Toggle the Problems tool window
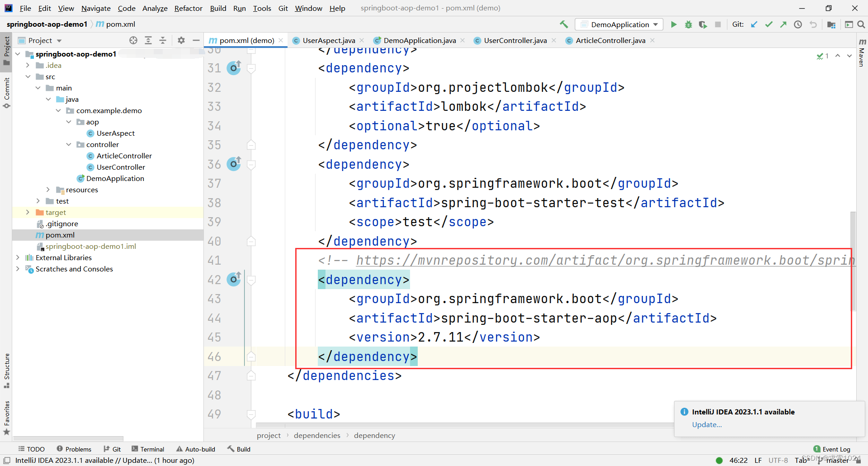 point(74,449)
